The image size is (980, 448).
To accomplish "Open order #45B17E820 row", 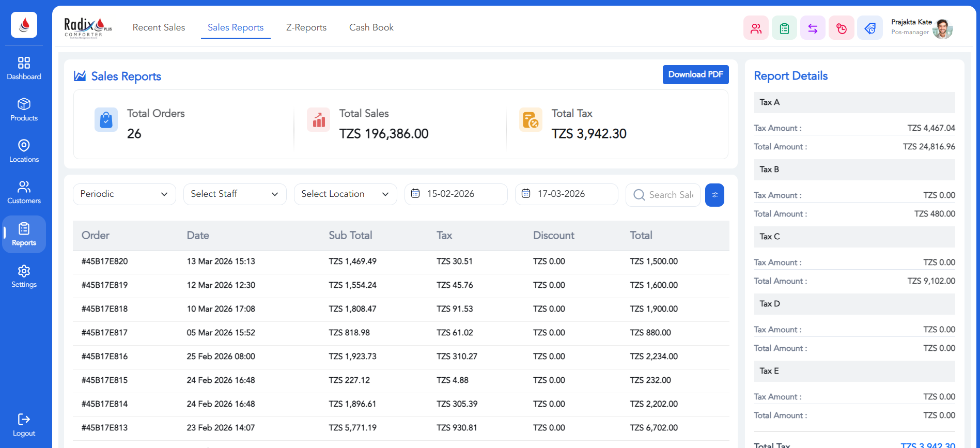I will [x=105, y=261].
